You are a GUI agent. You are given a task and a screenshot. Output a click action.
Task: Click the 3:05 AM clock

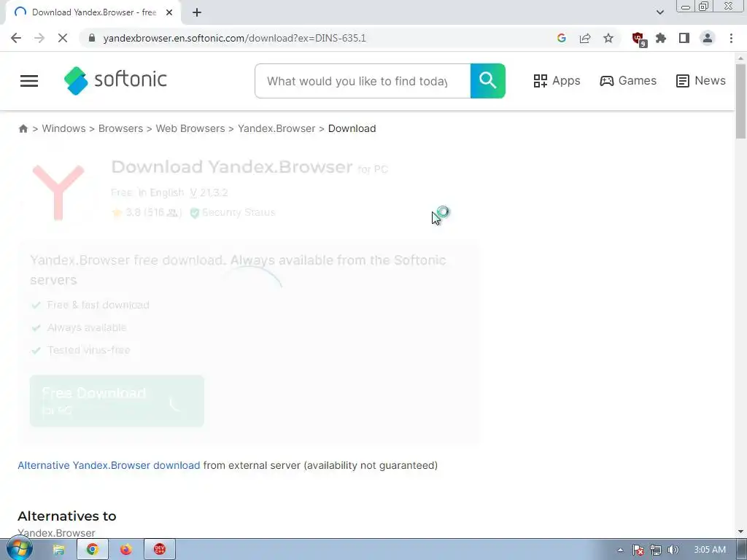(710, 550)
